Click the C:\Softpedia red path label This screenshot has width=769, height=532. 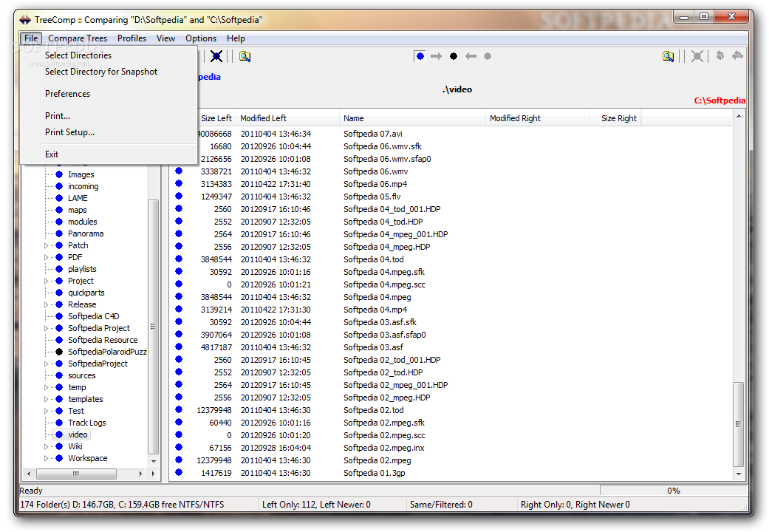coord(720,100)
